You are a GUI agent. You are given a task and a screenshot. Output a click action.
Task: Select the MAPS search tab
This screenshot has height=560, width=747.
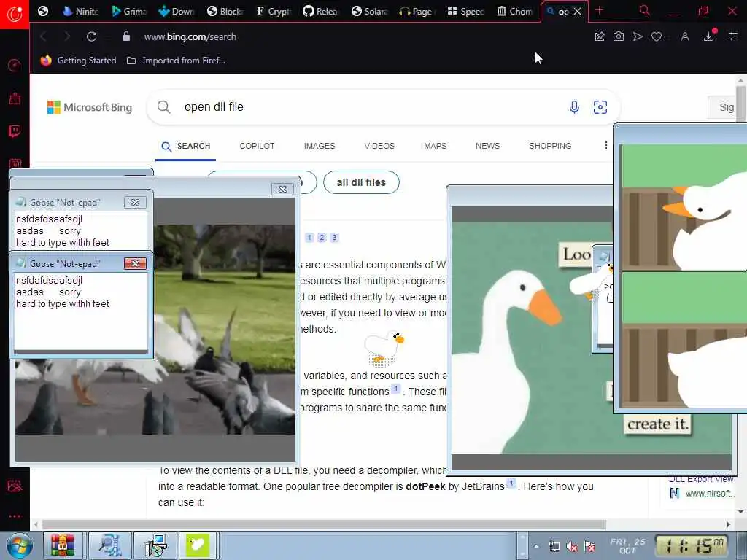click(435, 146)
